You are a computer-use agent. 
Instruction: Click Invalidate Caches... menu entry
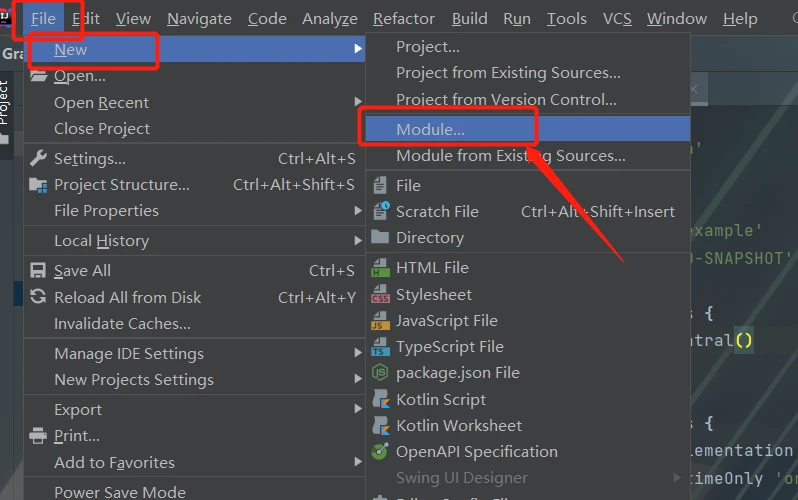tap(122, 323)
